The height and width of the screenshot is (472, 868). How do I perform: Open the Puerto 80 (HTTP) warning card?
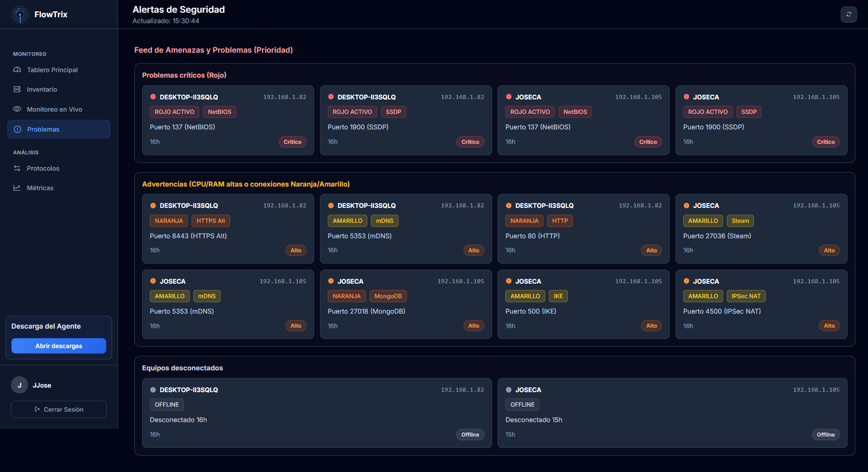point(583,229)
